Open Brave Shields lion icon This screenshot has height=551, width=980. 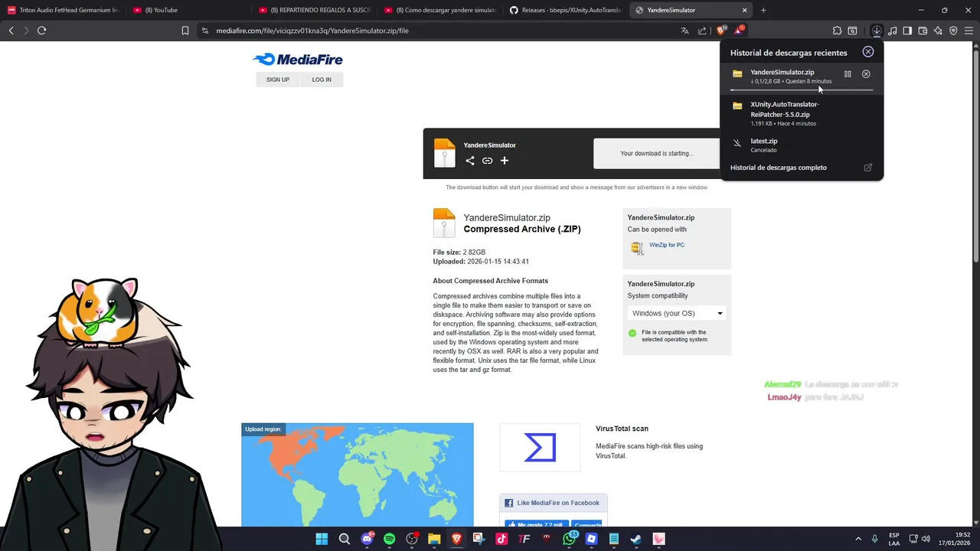(x=721, y=31)
